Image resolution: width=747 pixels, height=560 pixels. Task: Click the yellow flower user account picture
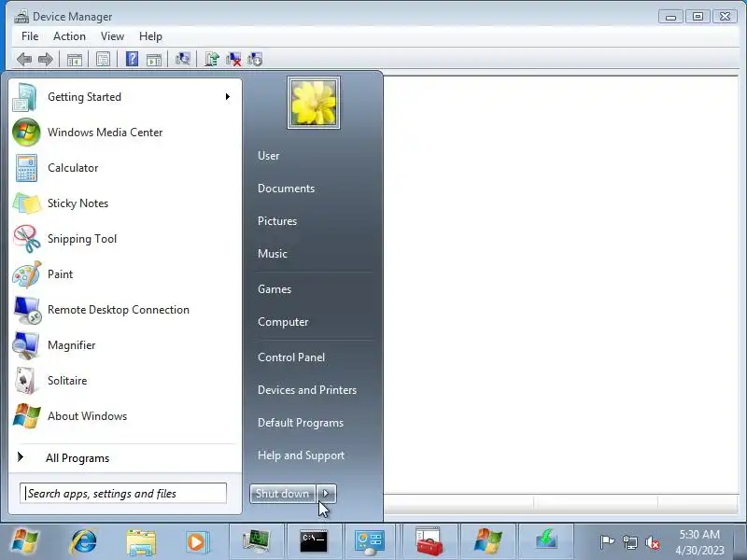(x=314, y=103)
